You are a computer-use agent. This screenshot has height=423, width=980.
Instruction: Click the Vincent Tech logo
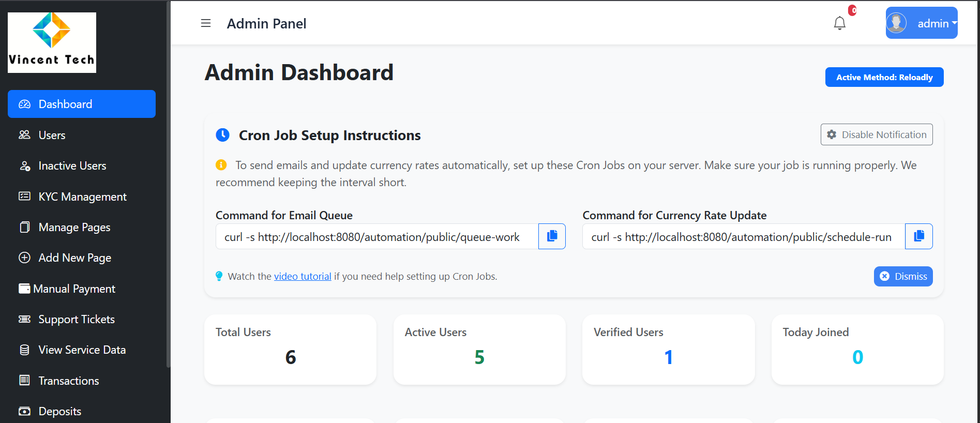click(x=52, y=42)
